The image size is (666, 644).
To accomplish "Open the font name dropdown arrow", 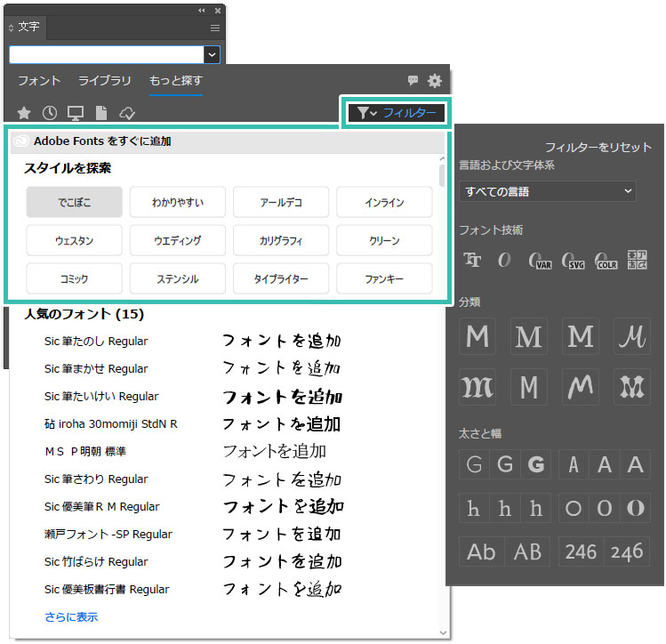I will click(212, 55).
